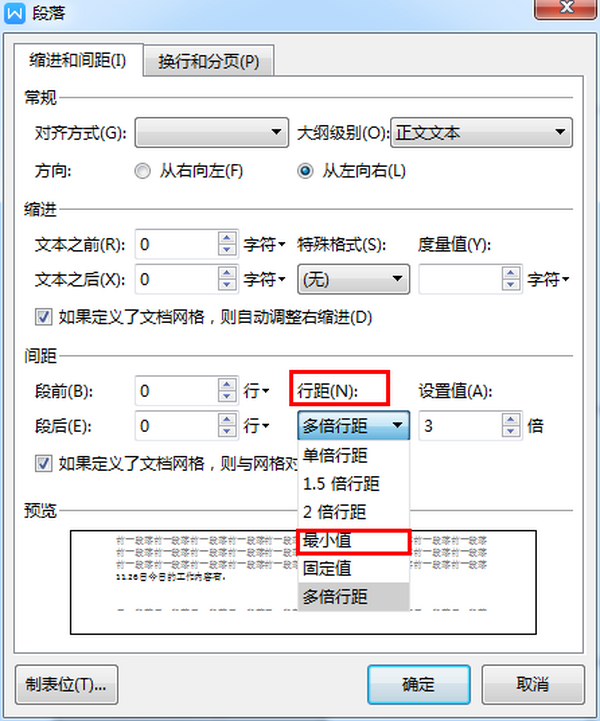Collapse the 多倍行距 line spacing combo box
The image size is (600, 721).
354,426
